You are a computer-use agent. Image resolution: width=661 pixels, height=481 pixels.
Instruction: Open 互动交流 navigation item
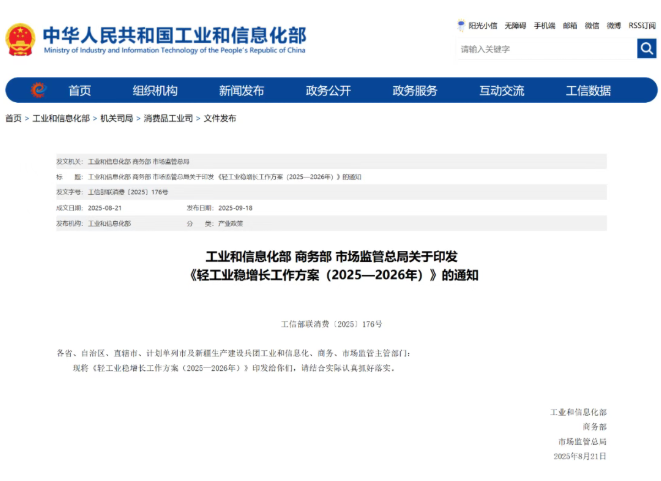[501, 91]
